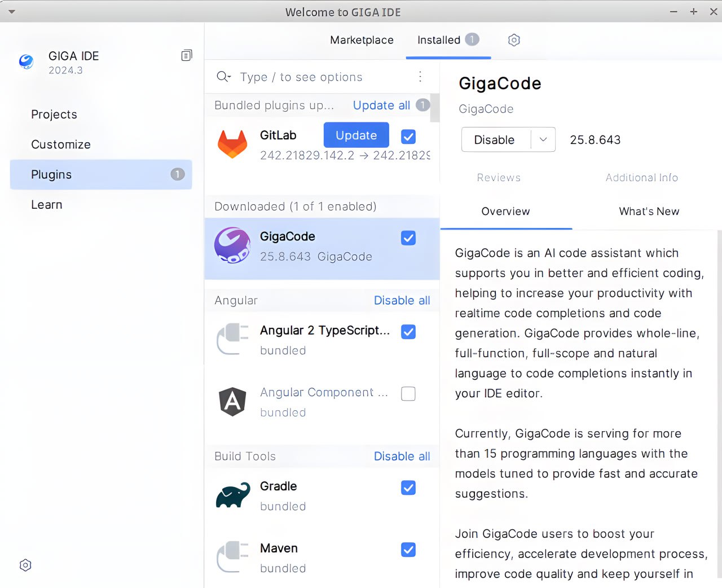
Task: Open the three-dot search options menu
Action: tap(420, 77)
